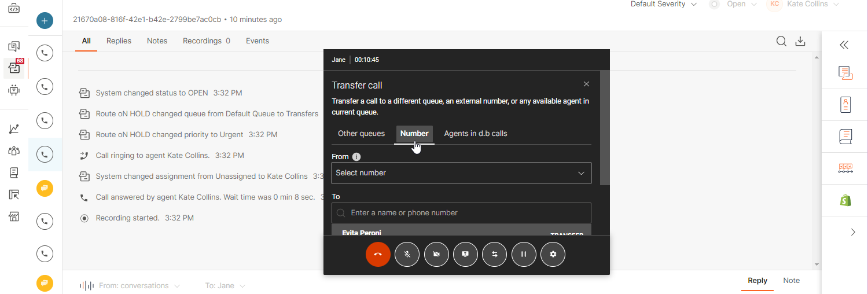Open the Shopify integration panel

pyautogui.click(x=845, y=200)
